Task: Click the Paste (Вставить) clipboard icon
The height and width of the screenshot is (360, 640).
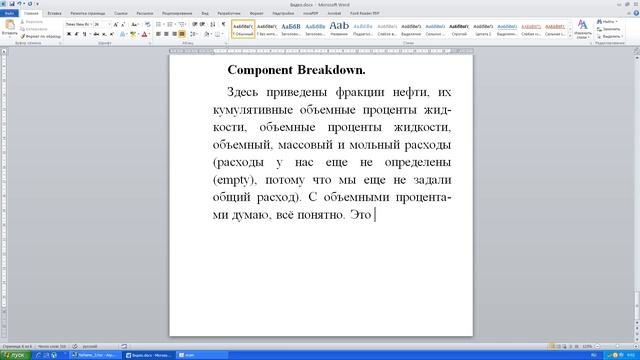Action: coord(9,25)
